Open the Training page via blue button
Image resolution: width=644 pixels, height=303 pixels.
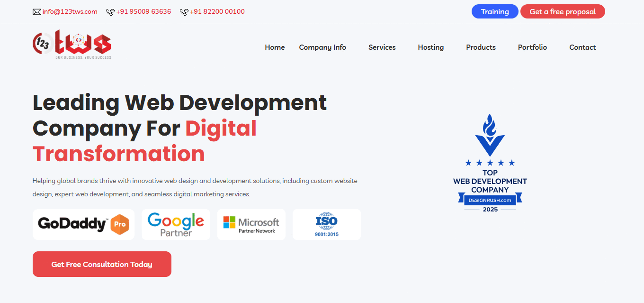click(495, 11)
